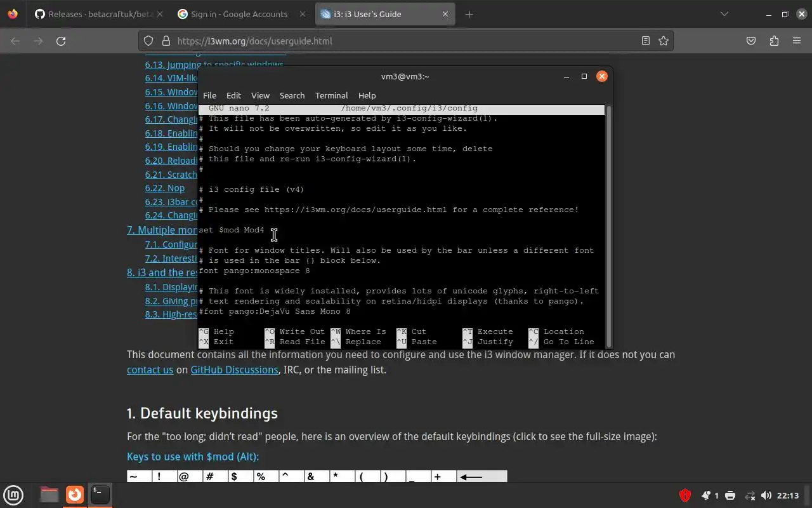The image size is (812, 508).
Task: Switch to the terminal taskbar icon
Action: pos(100,495)
